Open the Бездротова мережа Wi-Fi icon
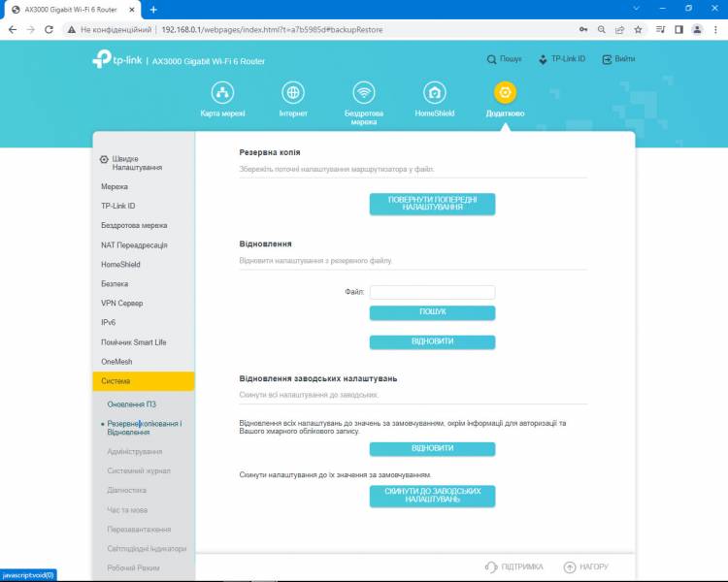Viewport: 728px width, 582px height. 364,93
